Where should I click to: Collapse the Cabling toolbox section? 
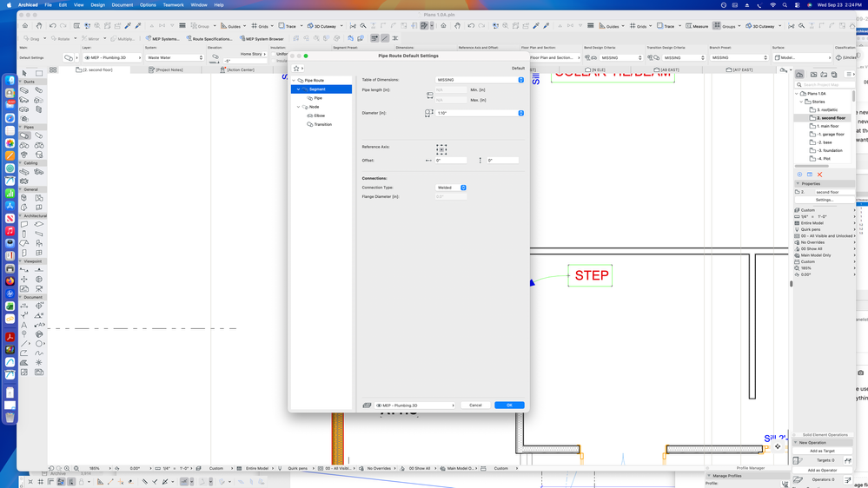21,163
